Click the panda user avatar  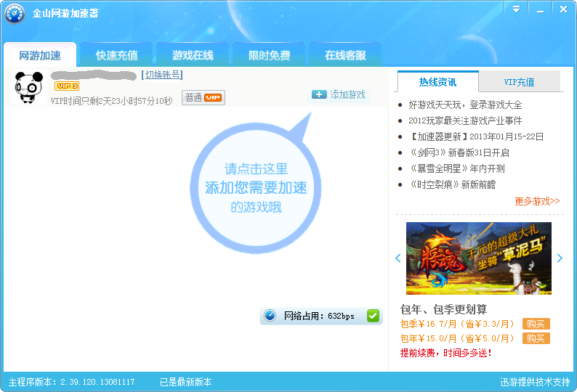(28, 87)
